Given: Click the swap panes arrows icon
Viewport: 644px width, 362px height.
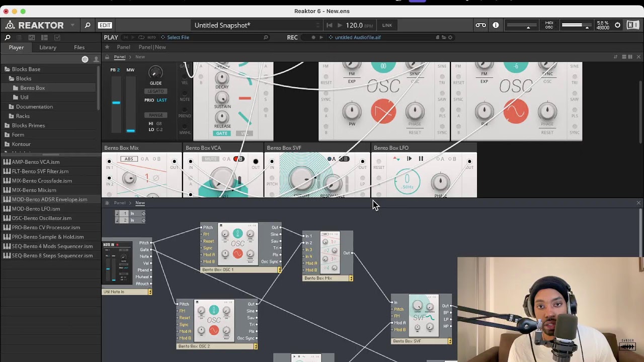Looking at the screenshot, I should pos(615,57).
